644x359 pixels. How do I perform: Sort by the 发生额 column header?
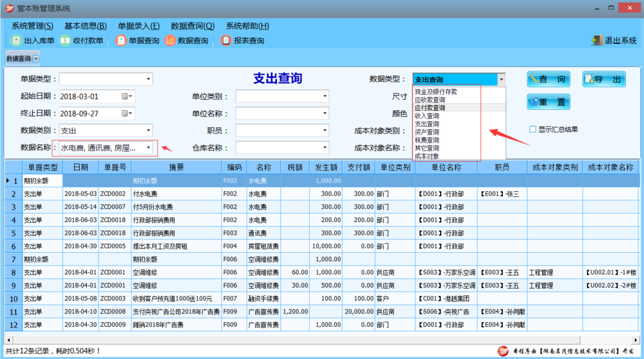point(326,167)
